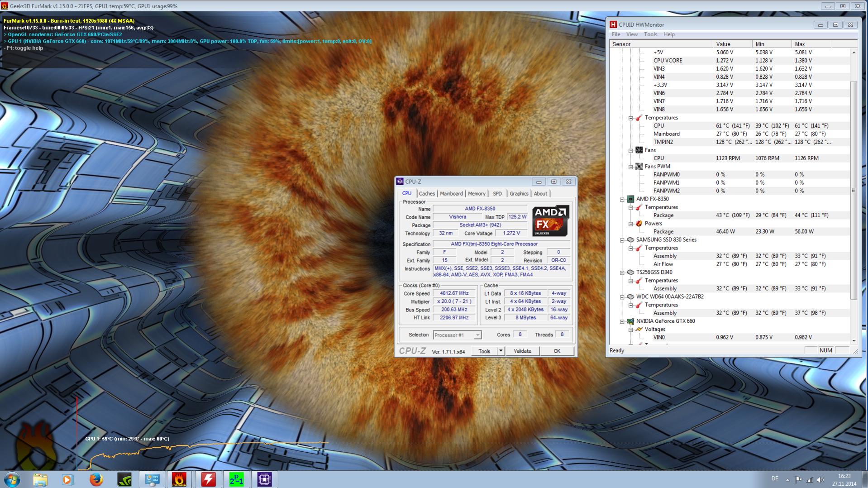Click the Fans icon in HWMonitor tree
868x488 pixels.
639,150
